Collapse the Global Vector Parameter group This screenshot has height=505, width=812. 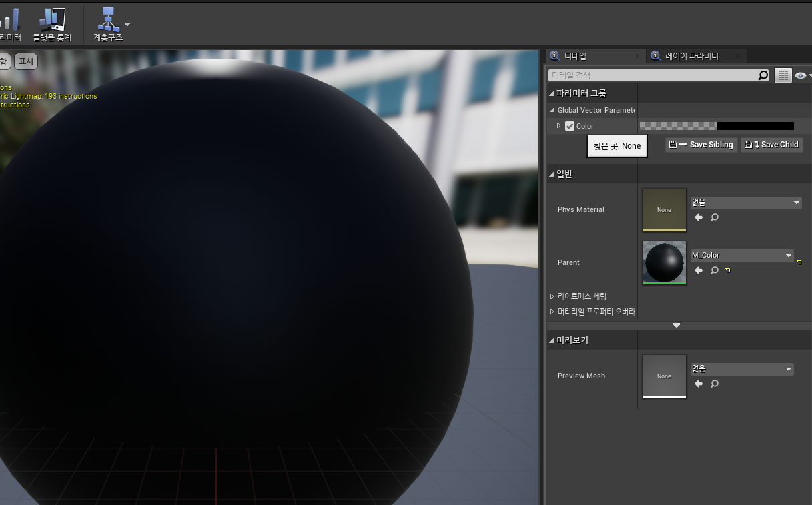[552, 110]
